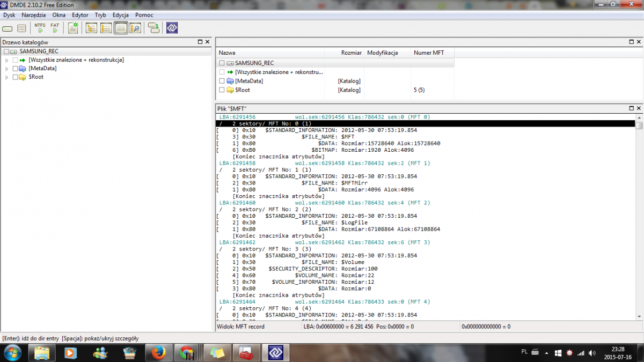Open the Narzędzia menu
This screenshot has width=644, height=362.
tap(34, 15)
